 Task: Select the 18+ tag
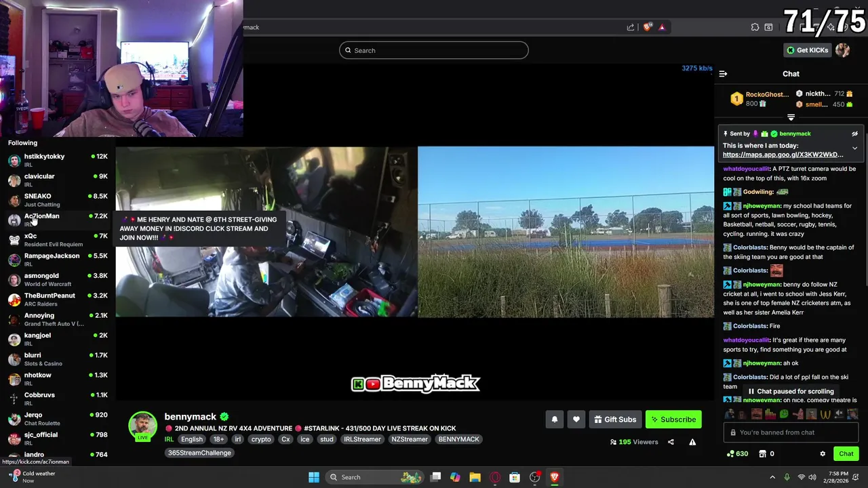tap(218, 439)
